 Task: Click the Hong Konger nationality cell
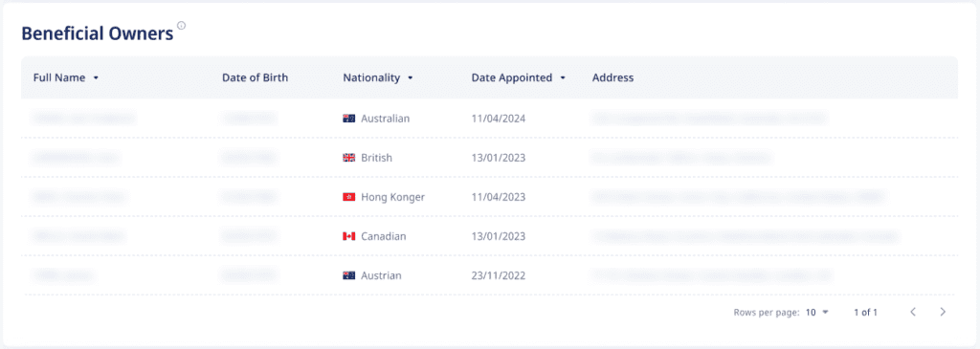(x=384, y=197)
